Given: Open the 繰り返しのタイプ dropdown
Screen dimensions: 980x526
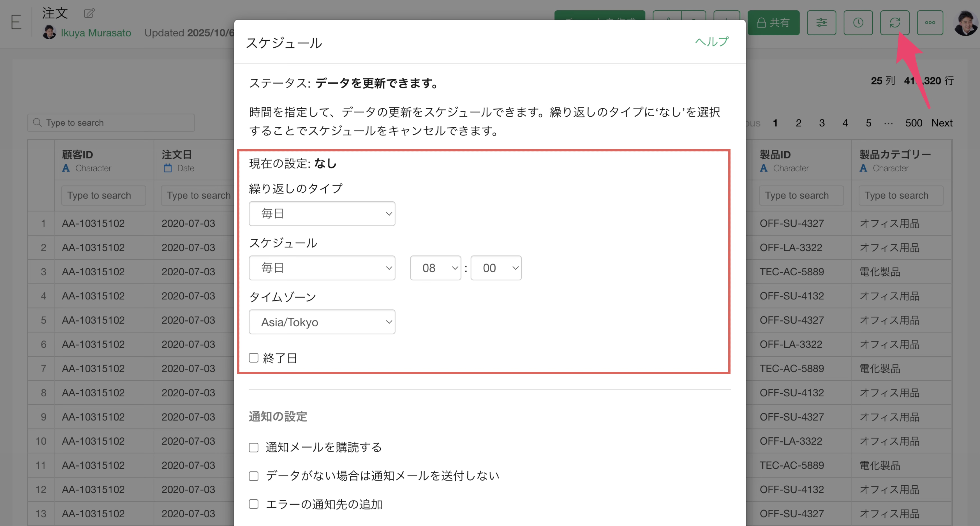Looking at the screenshot, I should pyautogui.click(x=322, y=214).
